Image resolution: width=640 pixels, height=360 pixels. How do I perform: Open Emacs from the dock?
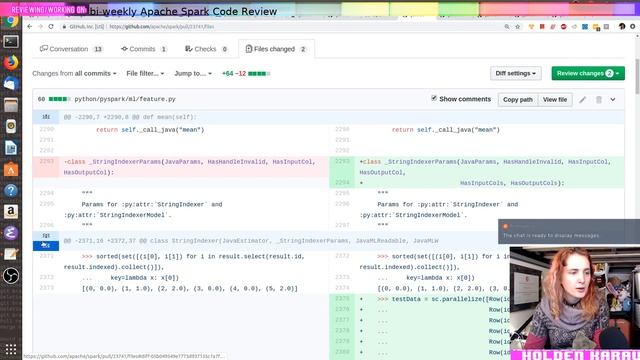pyautogui.click(x=11, y=233)
